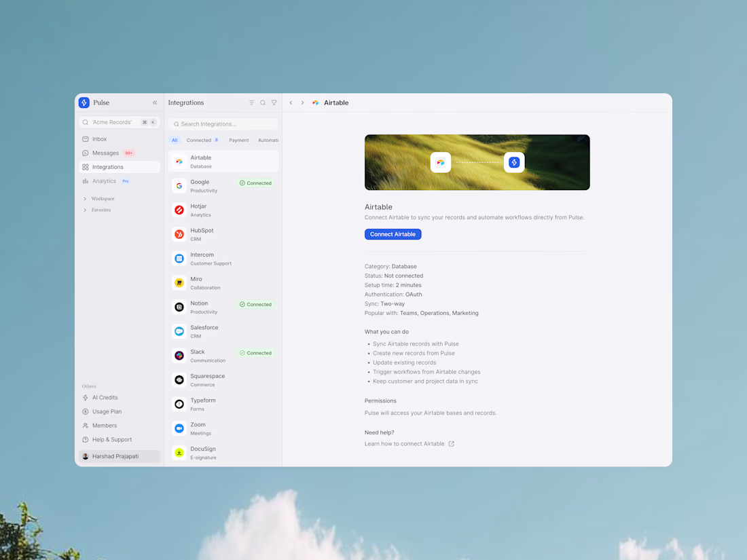Open the sort list icon in Integrations header

coord(251,103)
